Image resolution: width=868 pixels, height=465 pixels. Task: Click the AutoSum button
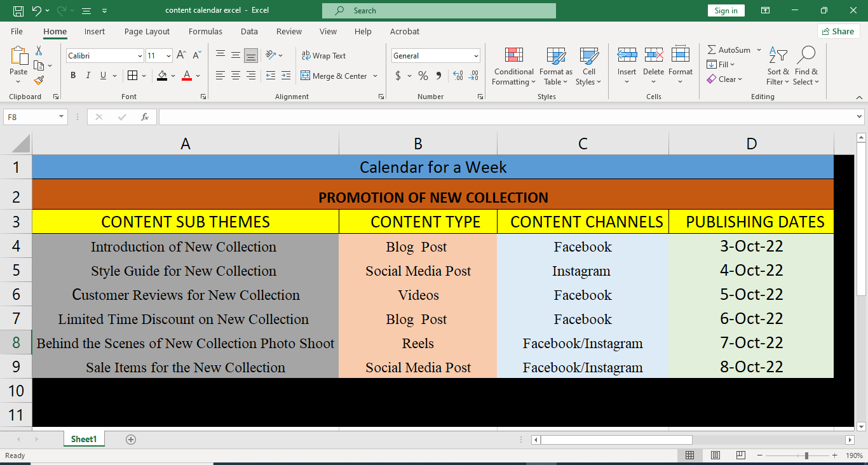(729, 50)
